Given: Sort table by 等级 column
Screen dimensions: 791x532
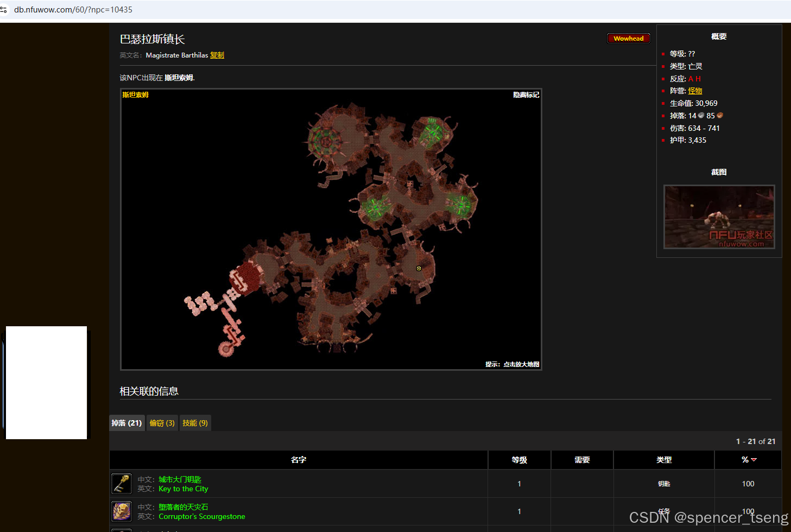Looking at the screenshot, I should 520,460.
